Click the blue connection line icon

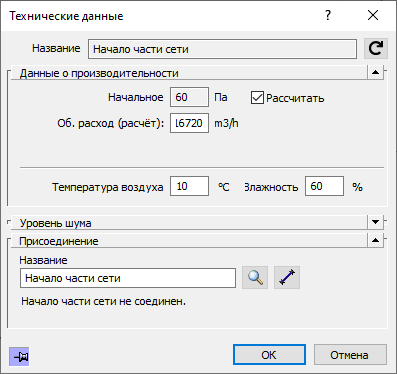coord(287,277)
